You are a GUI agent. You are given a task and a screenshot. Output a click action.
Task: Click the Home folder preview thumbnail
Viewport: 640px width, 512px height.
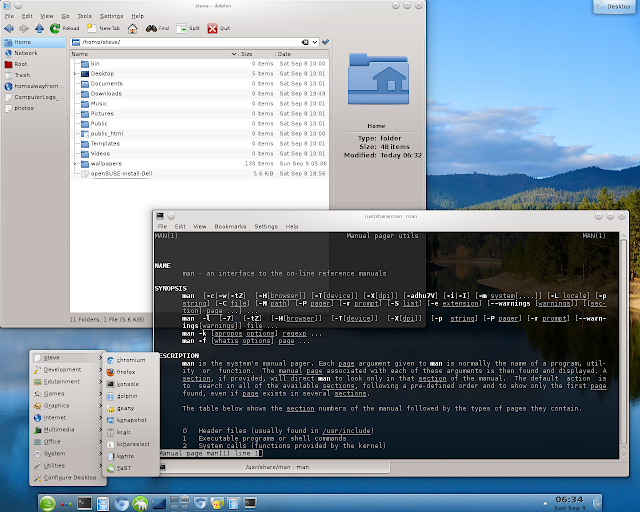[378, 79]
